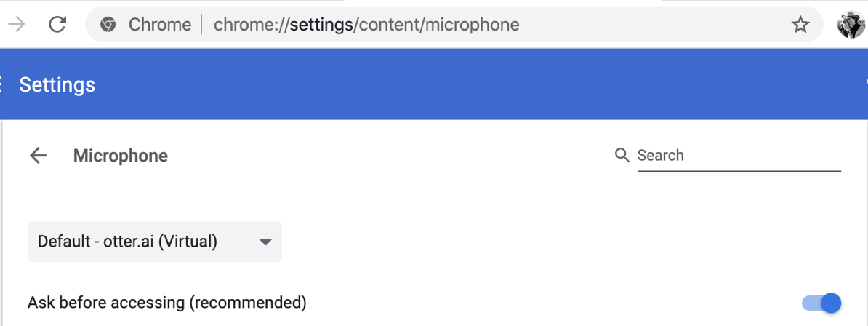
Task: Open the profile avatar menu
Action: [x=850, y=25]
